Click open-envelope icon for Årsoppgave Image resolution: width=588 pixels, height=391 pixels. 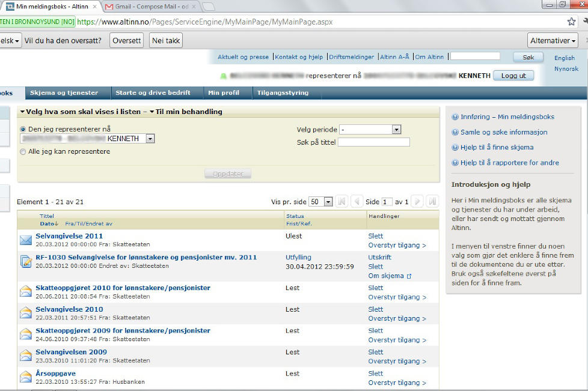pos(26,377)
